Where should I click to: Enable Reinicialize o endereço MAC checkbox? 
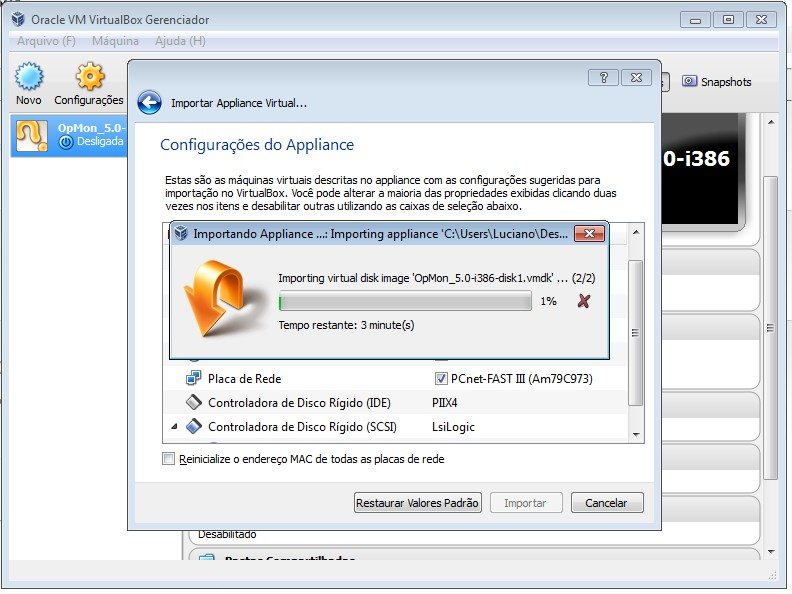(x=167, y=459)
